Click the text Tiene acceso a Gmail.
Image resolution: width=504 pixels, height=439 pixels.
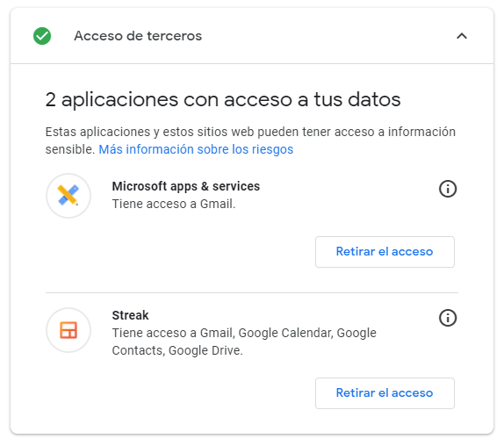coord(174,204)
